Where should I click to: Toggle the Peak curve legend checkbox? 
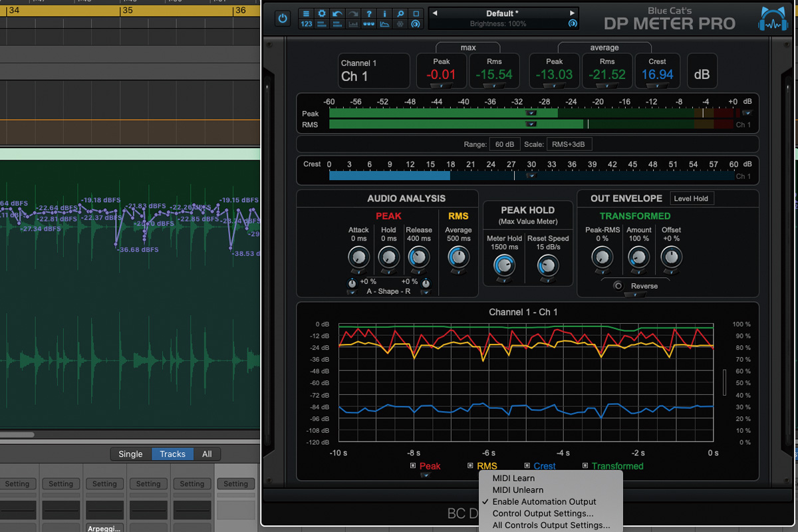point(413,465)
